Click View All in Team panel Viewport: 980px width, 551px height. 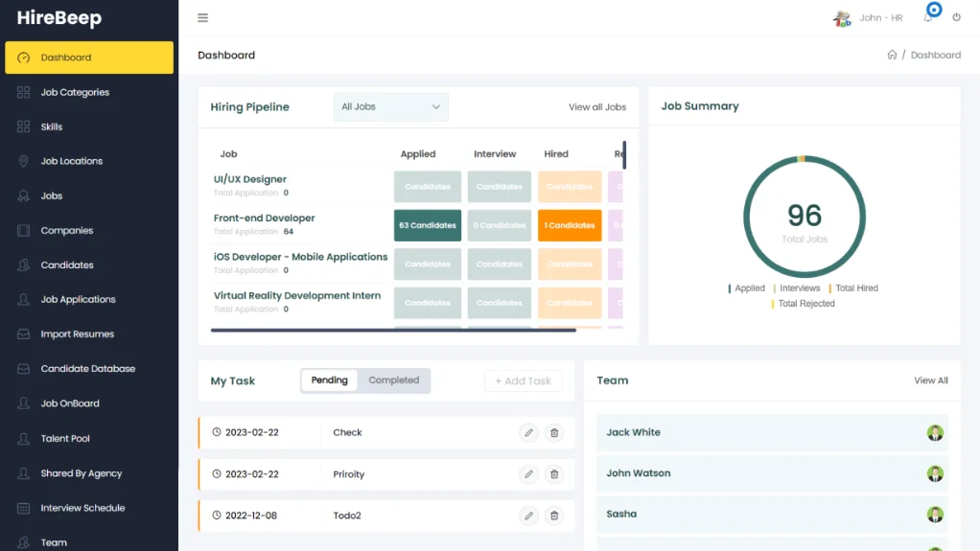tap(930, 380)
